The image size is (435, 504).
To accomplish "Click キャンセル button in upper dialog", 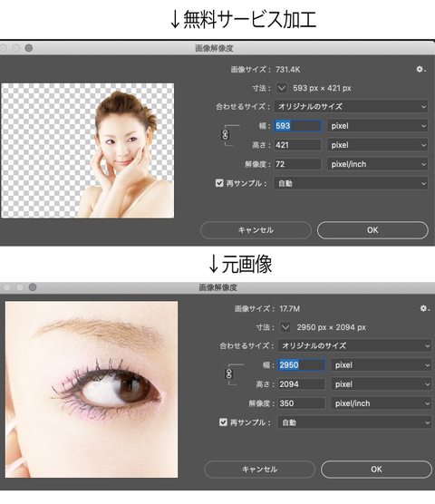I will click(x=256, y=230).
